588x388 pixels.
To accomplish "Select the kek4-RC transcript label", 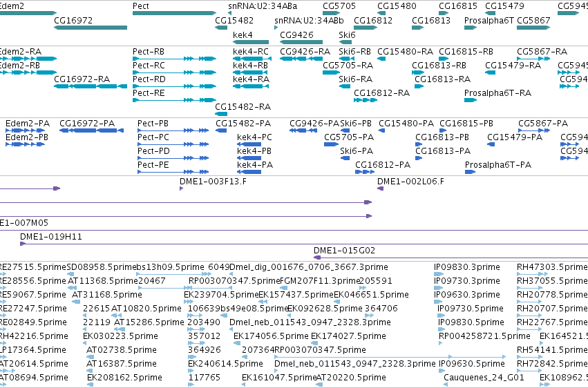I will pos(251,51).
